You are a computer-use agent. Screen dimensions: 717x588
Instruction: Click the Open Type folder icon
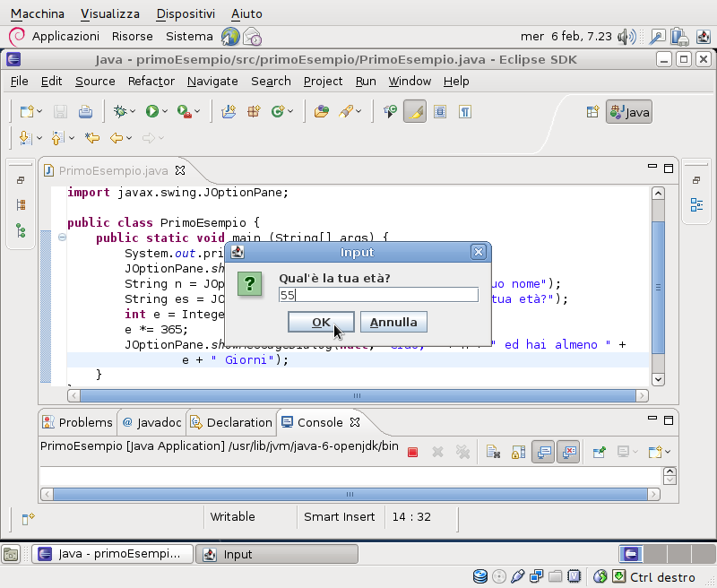click(x=322, y=111)
